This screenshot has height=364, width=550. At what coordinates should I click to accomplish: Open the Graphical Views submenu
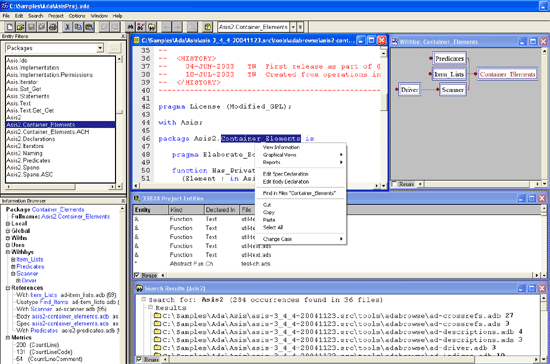click(300, 155)
